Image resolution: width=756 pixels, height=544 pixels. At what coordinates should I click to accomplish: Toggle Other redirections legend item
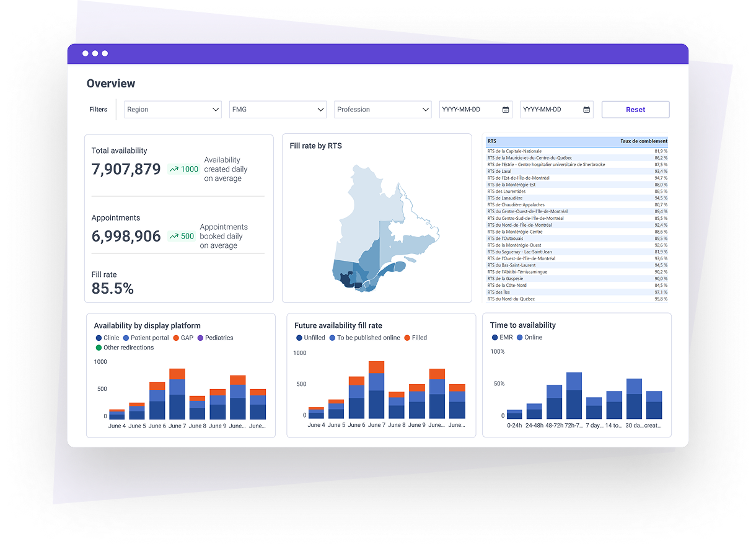tap(125, 348)
